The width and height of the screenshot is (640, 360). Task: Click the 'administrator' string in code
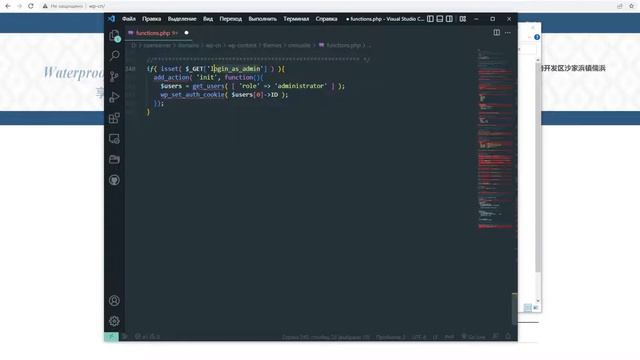(x=300, y=86)
